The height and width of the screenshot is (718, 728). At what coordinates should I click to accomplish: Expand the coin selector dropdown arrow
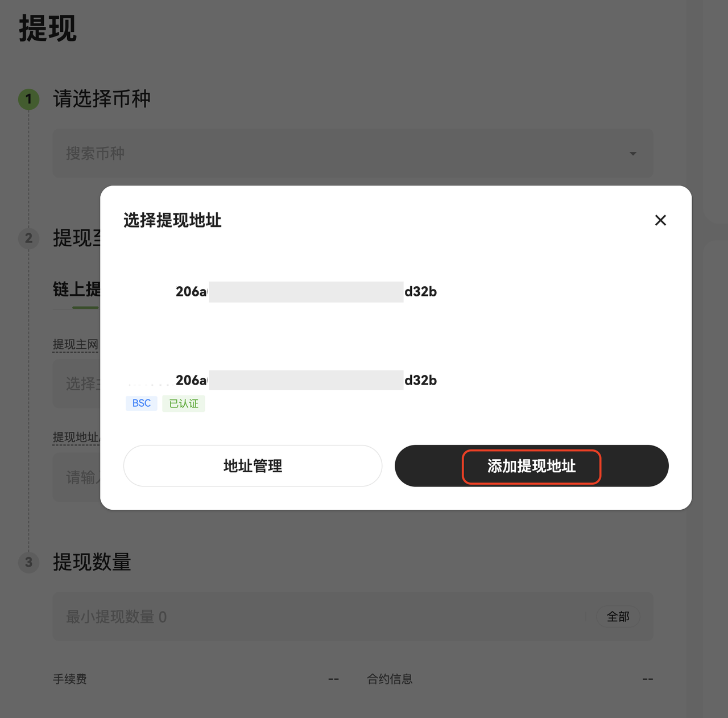click(632, 154)
